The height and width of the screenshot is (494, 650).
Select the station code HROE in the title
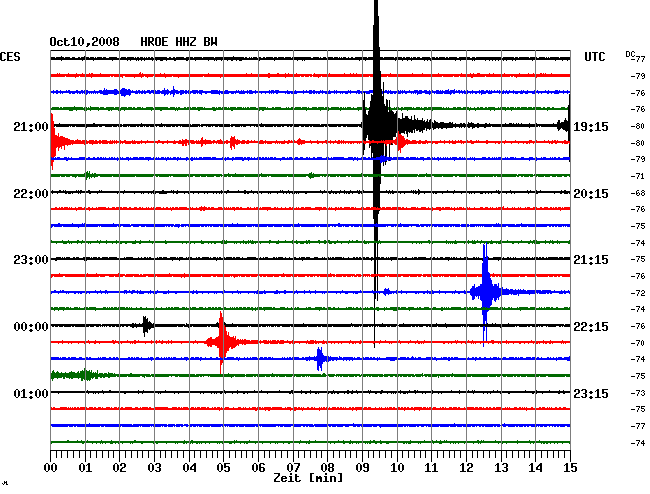click(x=154, y=42)
